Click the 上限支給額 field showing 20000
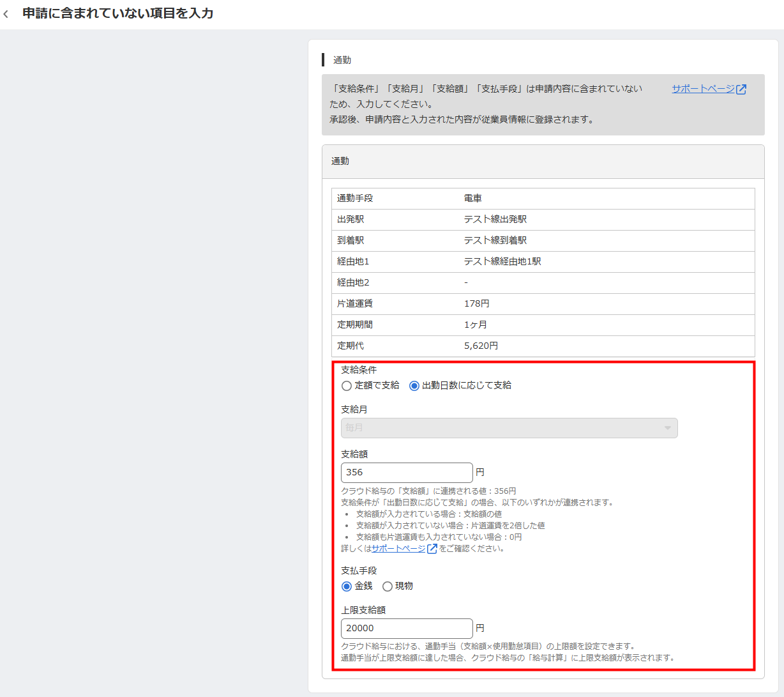The image size is (784, 697). 407,629
